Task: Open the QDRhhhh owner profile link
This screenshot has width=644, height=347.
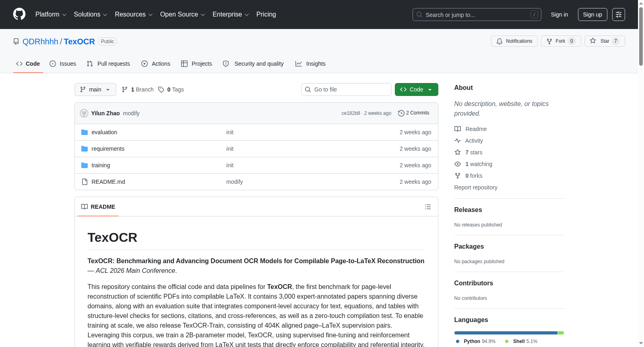Action: 40,42
